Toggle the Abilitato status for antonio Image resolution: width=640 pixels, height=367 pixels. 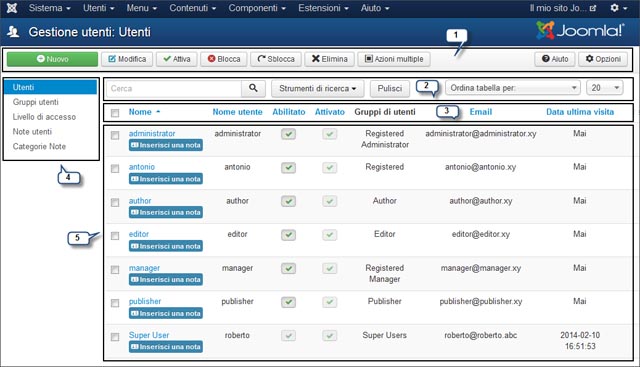(289, 167)
